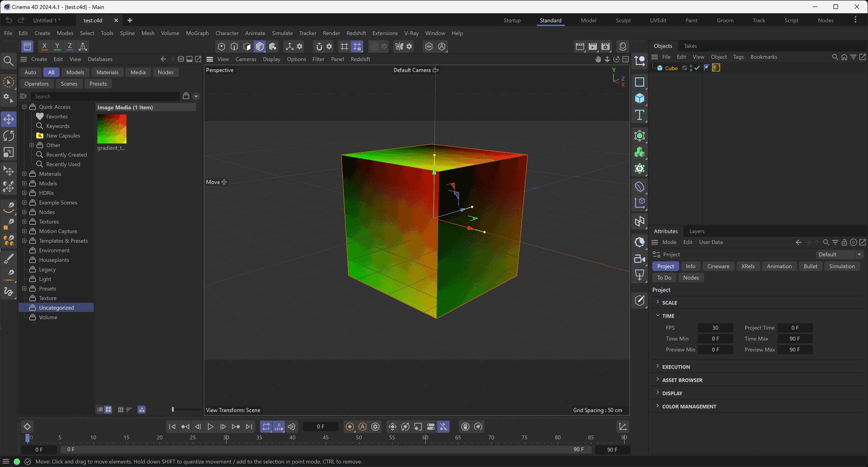868x467 pixels.
Task: Open the search magnifier in left toolbar
Action: (x=8, y=61)
